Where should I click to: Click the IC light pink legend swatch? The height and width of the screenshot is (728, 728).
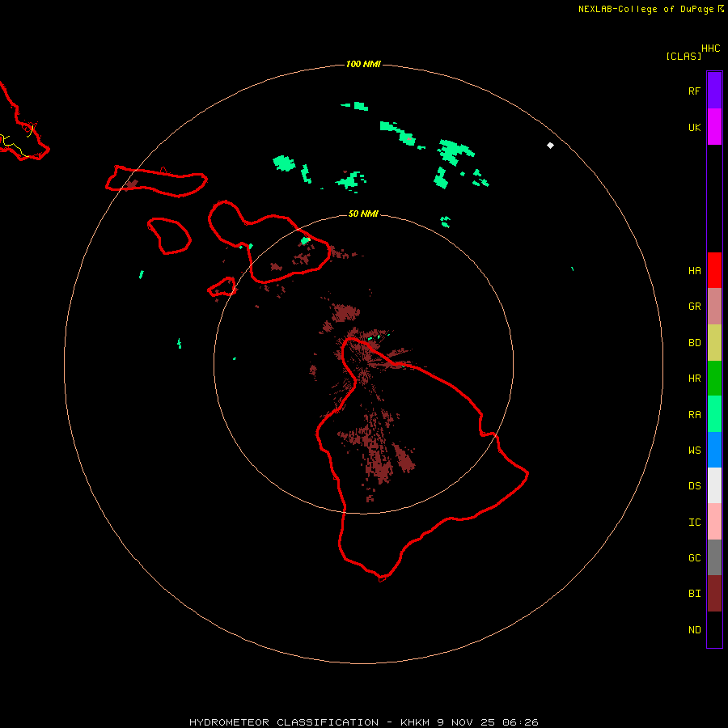714,522
